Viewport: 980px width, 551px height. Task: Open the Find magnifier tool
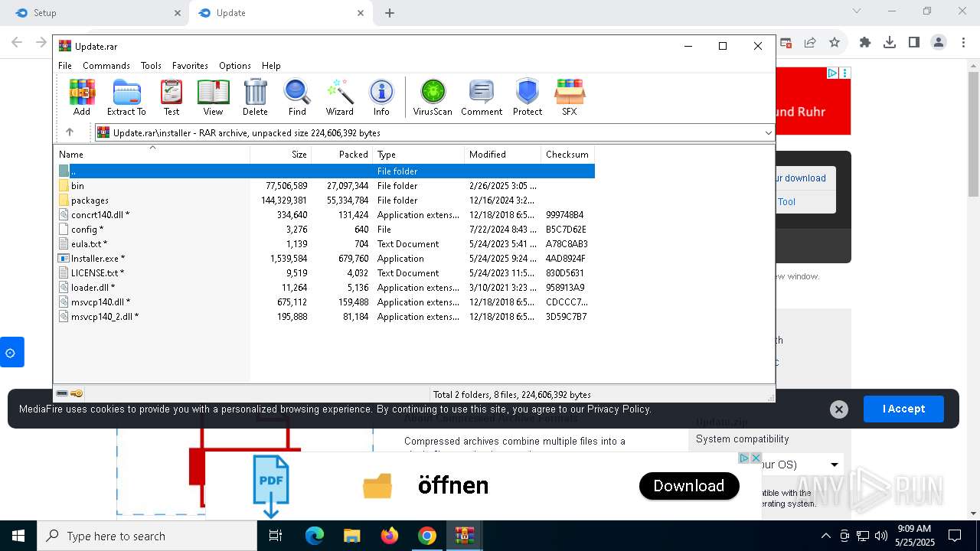(x=297, y=97)
